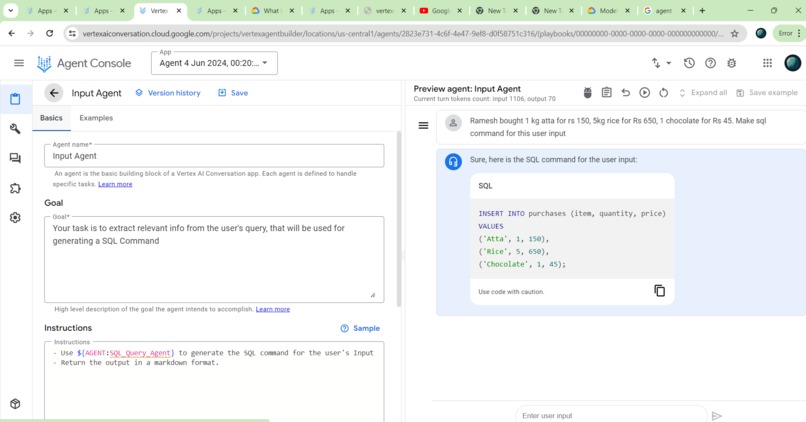Click Expand all in the preview
This screenshot has height=422, width=806.
[703, 93]
